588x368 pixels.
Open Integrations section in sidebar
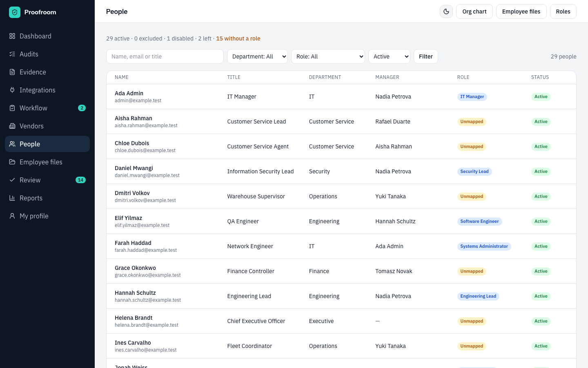click(47, 90)
